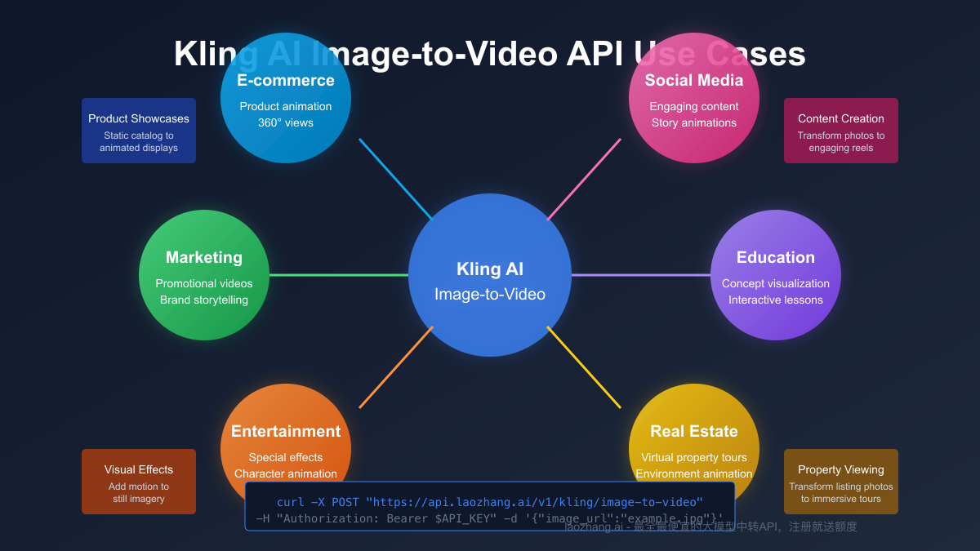Expand 'Virtual property tours' under Real Estate
This screenshot has width=980, height=551.
[693, 457]
